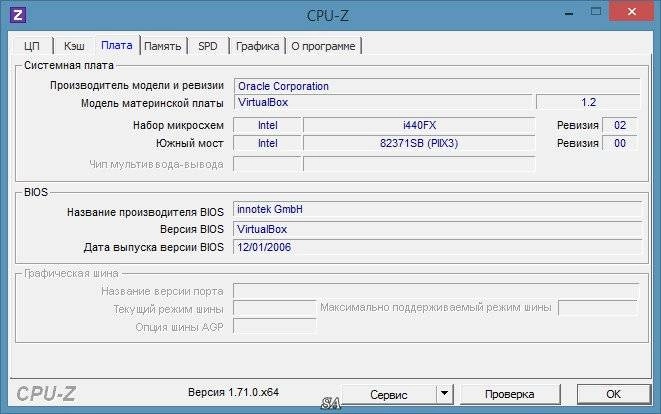Click the Набор микросхем label

pyautogui.click(x=178, y=125)
